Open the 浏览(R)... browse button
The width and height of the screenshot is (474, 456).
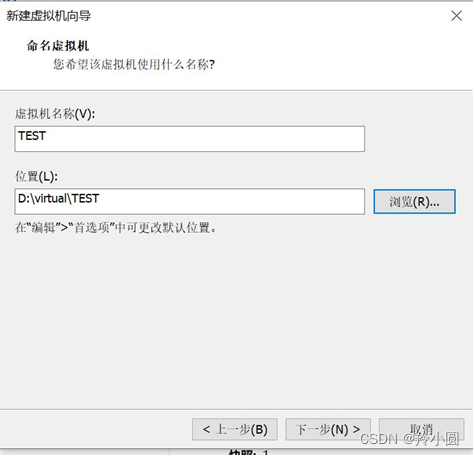[x=414, y=201]
